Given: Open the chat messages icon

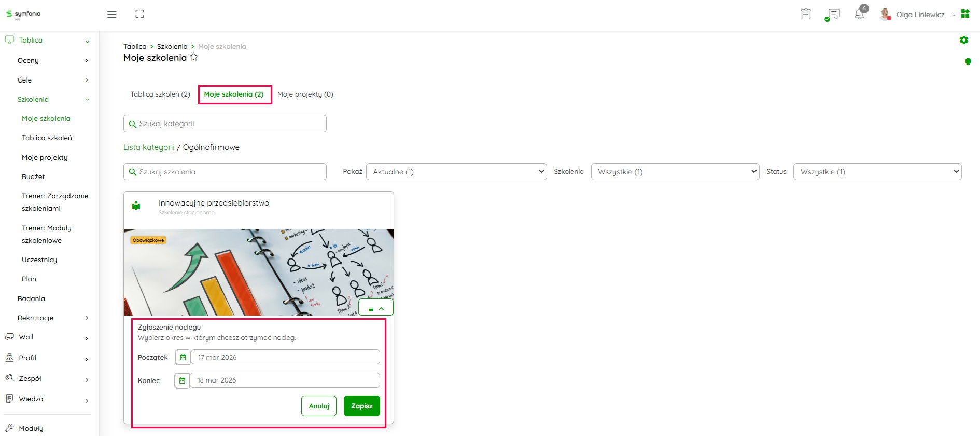Looking at the screenshot, I should [x=833, y=15].
